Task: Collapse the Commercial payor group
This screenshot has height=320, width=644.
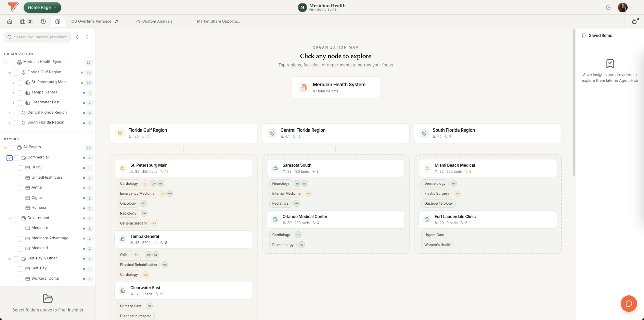Action: (10, 158)
